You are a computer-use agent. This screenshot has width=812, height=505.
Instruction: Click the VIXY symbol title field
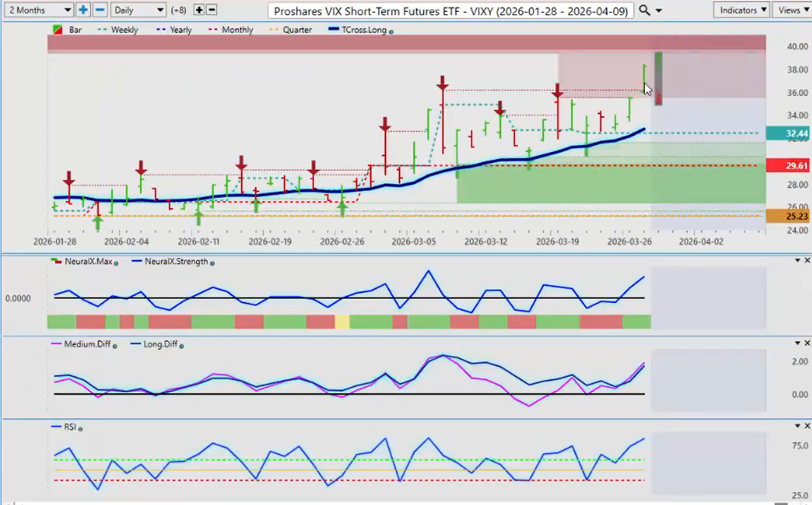tap(450, 10)
